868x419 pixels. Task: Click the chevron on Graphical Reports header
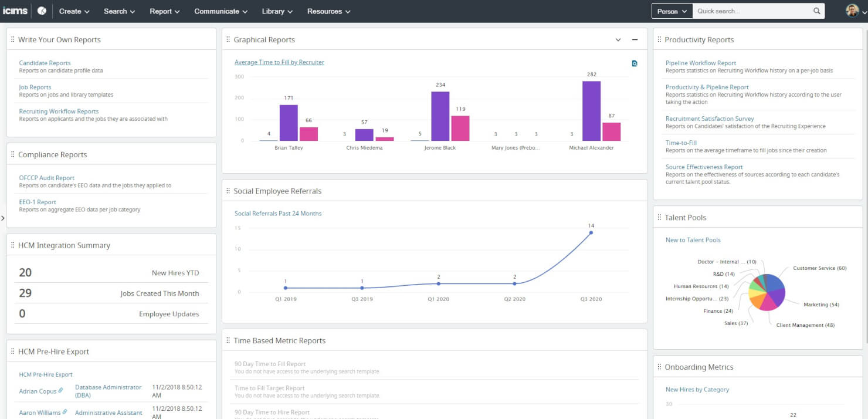click(618, 39)
